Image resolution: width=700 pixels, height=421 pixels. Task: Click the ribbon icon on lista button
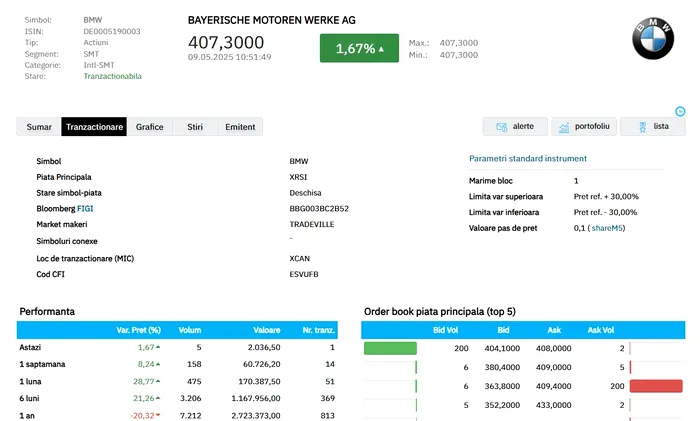pos(642,127)
